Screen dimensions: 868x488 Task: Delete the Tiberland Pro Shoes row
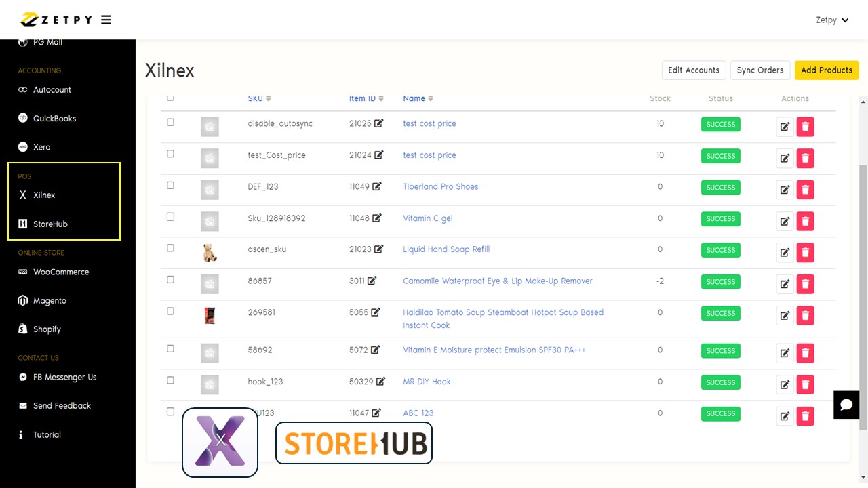coord(805,190)
